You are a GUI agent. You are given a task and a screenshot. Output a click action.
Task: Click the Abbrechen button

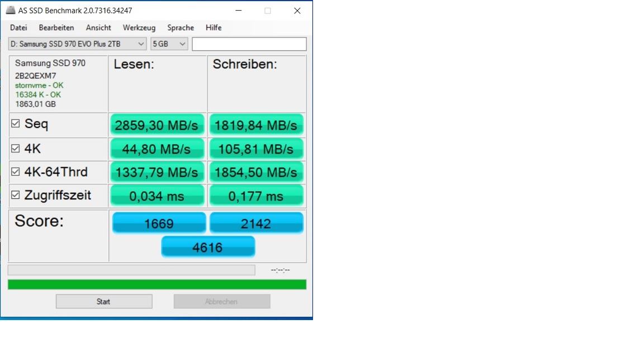[x=222, y=301]
